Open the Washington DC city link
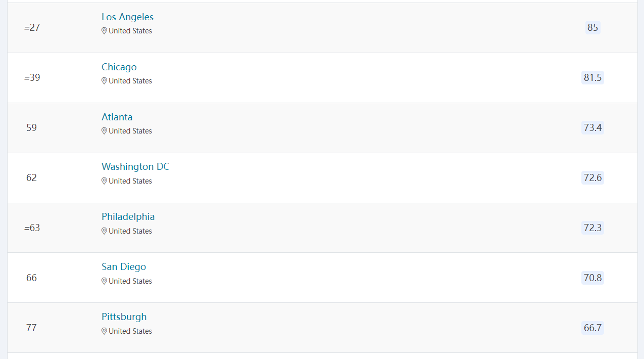 coord(135,167)
